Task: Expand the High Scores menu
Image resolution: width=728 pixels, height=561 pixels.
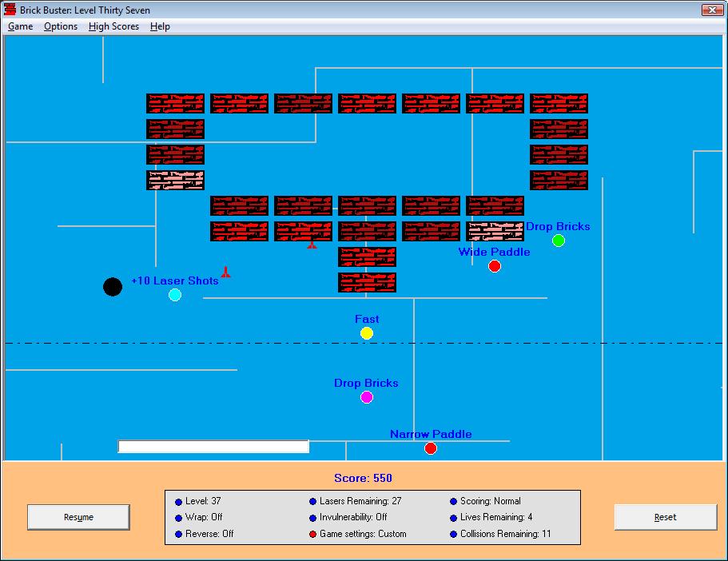Action: [113, 26]
